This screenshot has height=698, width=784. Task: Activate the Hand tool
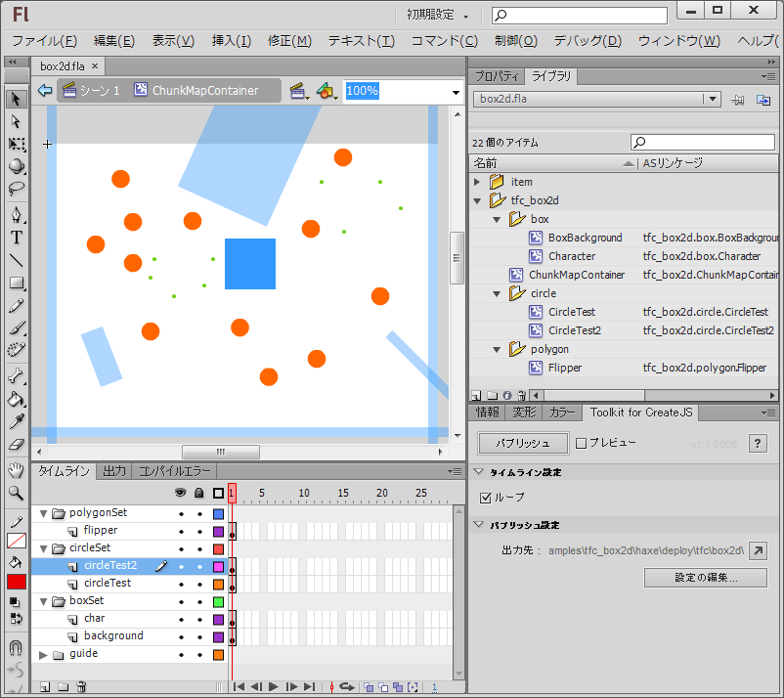pyautogui.click(x=16, y=471)
